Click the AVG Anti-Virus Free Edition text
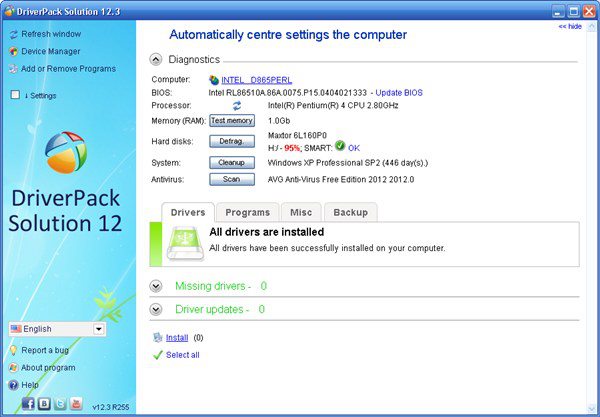 pos(341,179)
